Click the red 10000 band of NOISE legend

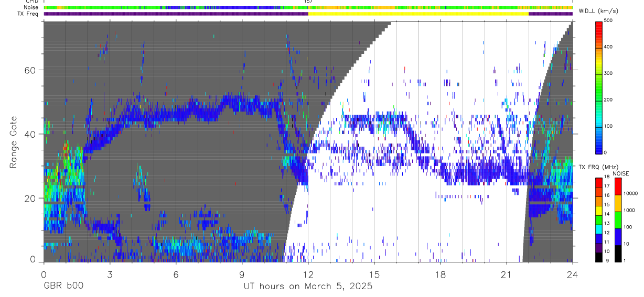tap(618, 186)
